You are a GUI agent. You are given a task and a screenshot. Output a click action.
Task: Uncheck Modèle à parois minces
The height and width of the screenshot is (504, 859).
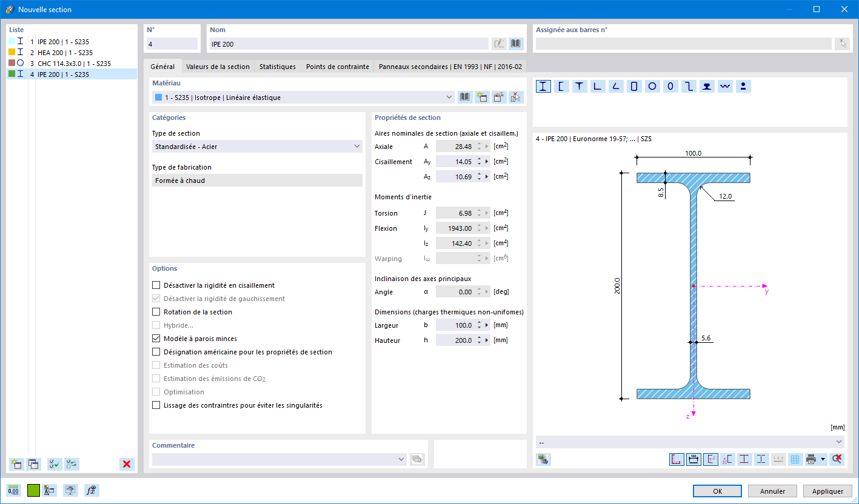click(156, 339)
